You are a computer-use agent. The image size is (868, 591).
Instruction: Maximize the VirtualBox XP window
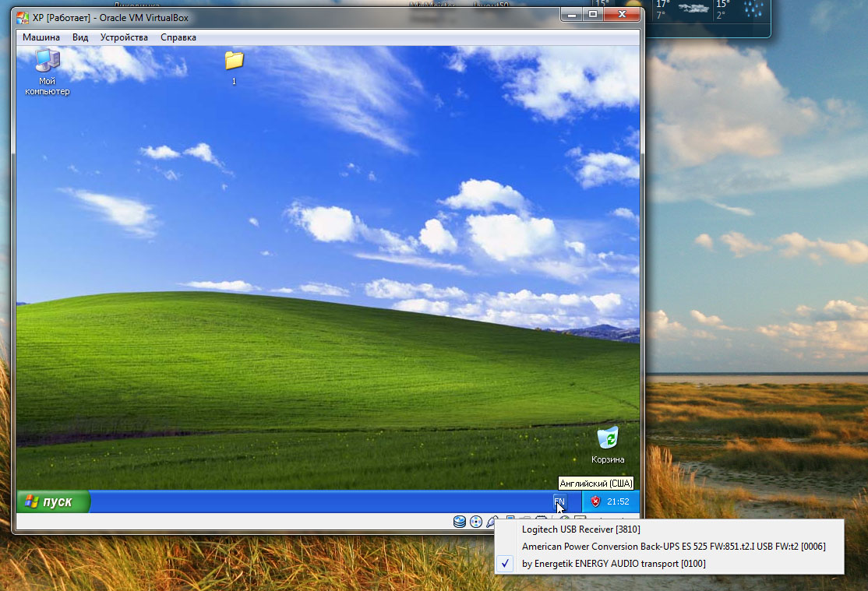[x=593, y=14]
